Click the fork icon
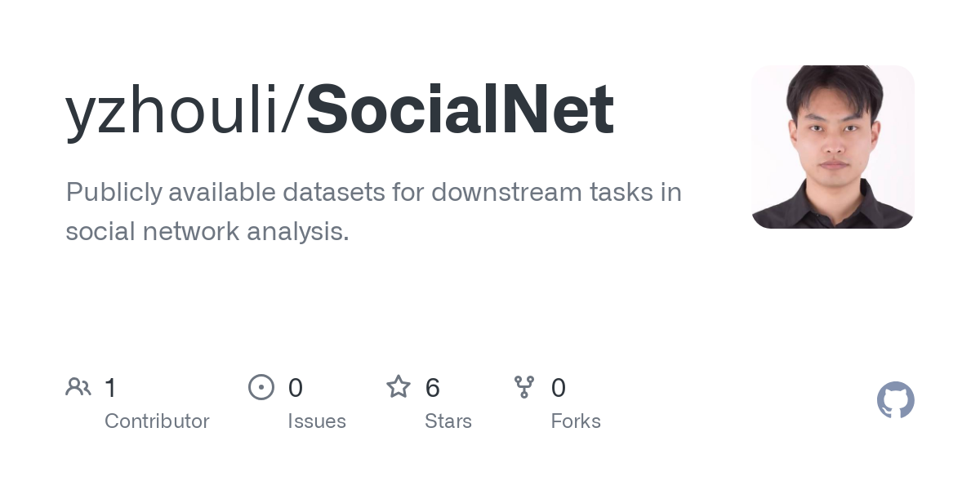Viewport: 980px width, 490px height. click(524, 387)
